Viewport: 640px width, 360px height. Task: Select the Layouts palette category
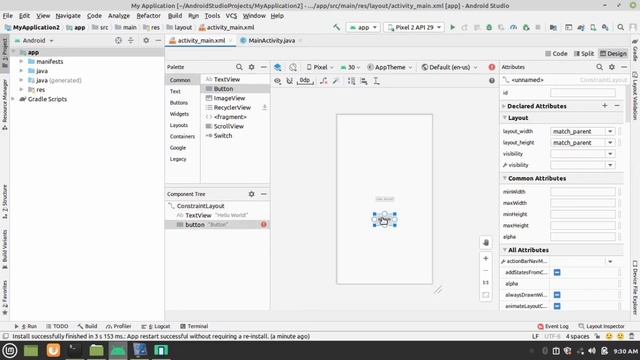[179, 125]
